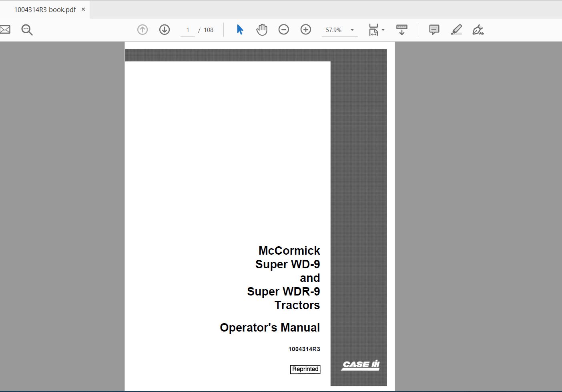This screenshot has height=392, width=562.
Task: Open the zoom level dropdown arrow
Action: point(352,30)
